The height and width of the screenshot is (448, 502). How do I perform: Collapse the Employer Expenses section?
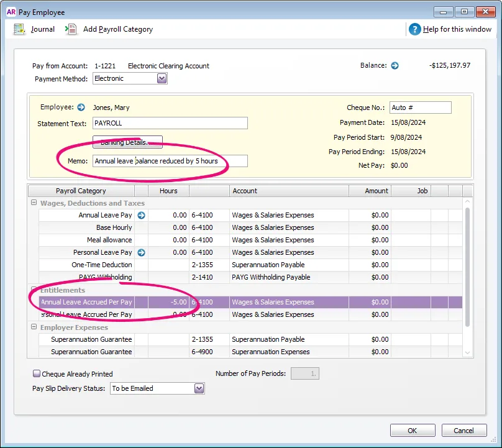point(33,327)
